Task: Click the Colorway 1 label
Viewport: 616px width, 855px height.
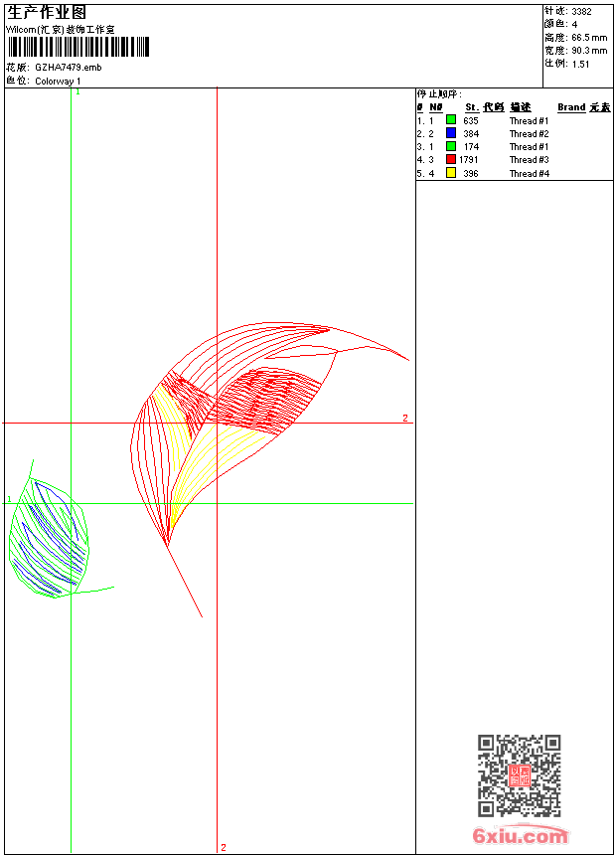Action: pos(59,81)
